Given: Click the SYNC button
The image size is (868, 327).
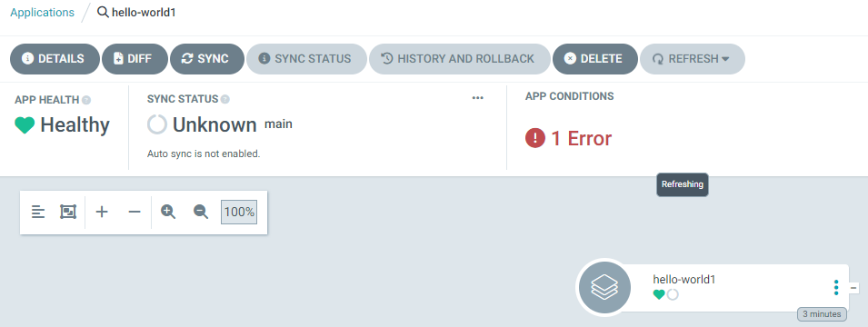Looking at the screenshot, I should click(207, 59).
